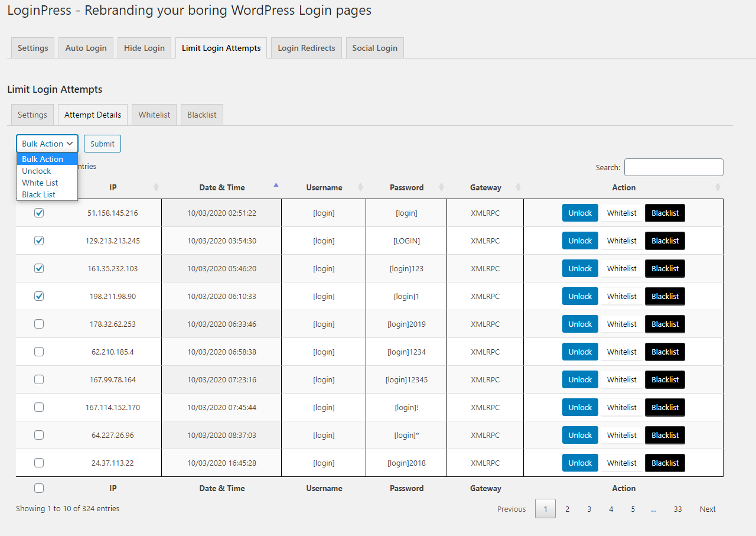Sort by Password column sort arrows

(441, 187)
